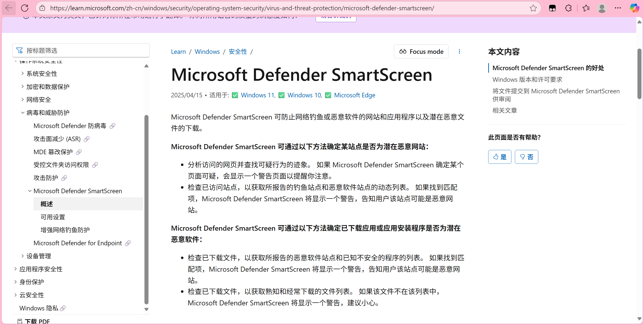Image resolution: width=644 pixels, height=325 pixels.
Task: Open the article's vertical three-dot menu
Action: tap(459, 52)
